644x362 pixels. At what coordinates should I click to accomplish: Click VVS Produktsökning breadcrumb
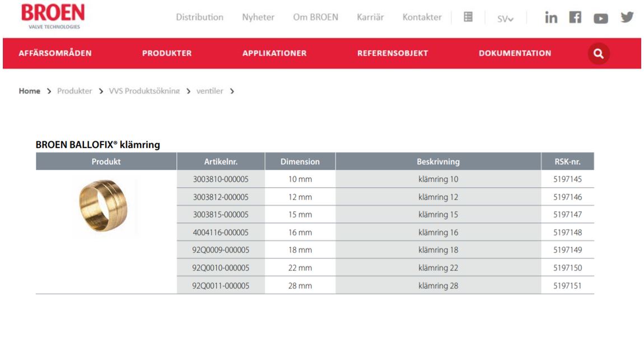coord(144,91)
